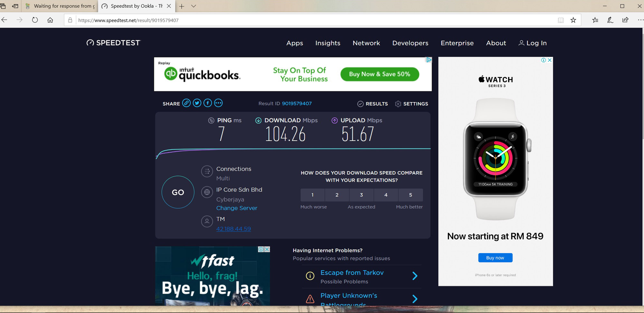Screen dimensions: 644x313
Task: Click the QuickBooks AdChoices icon
Action: [429, 60]
